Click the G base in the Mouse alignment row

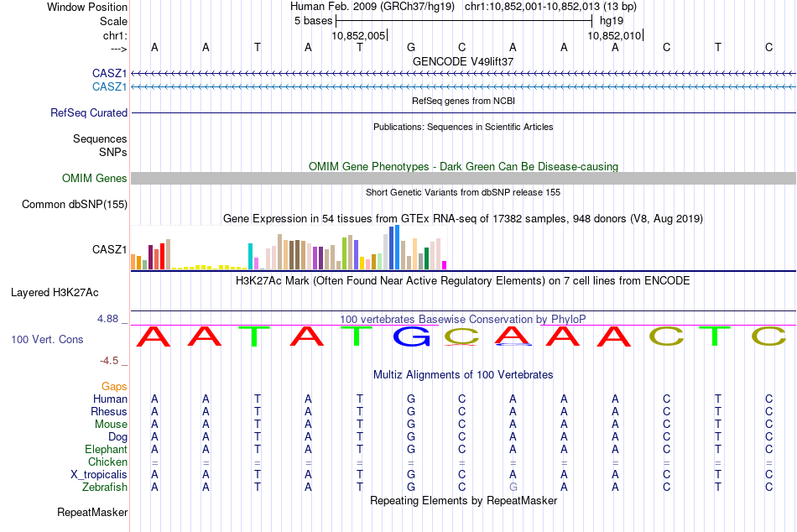click(x=411, y=425)
